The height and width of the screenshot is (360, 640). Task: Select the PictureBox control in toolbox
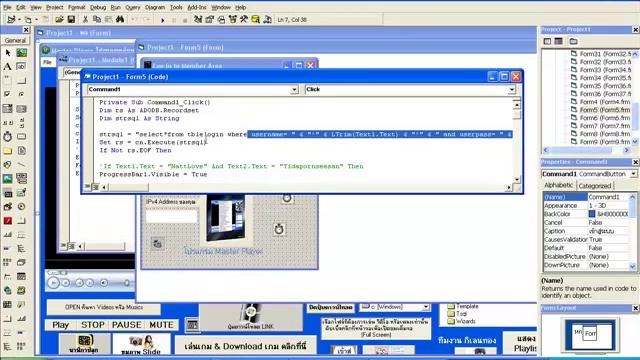pyautogui.click(x=21, y=53)
